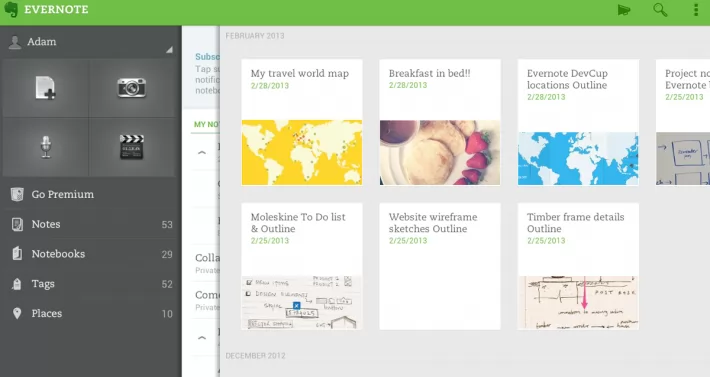Collapse the upper notebook stack chevron
Viewport: 710px width, 377px height.
[x=202, y=153]
